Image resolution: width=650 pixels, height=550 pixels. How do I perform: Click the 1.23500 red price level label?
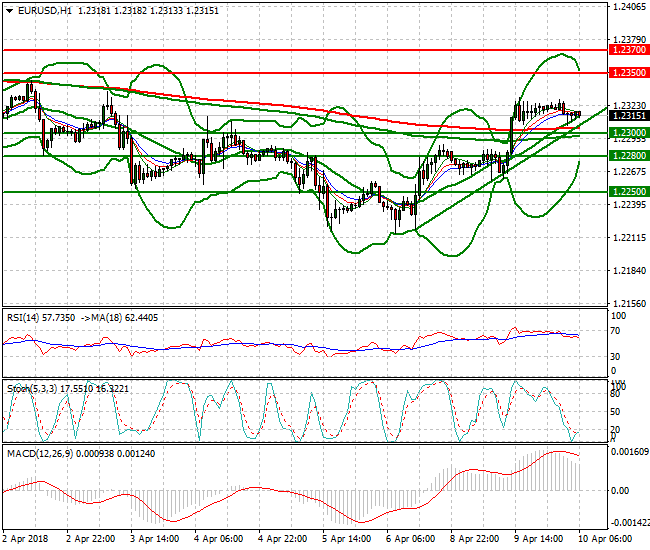629,73
